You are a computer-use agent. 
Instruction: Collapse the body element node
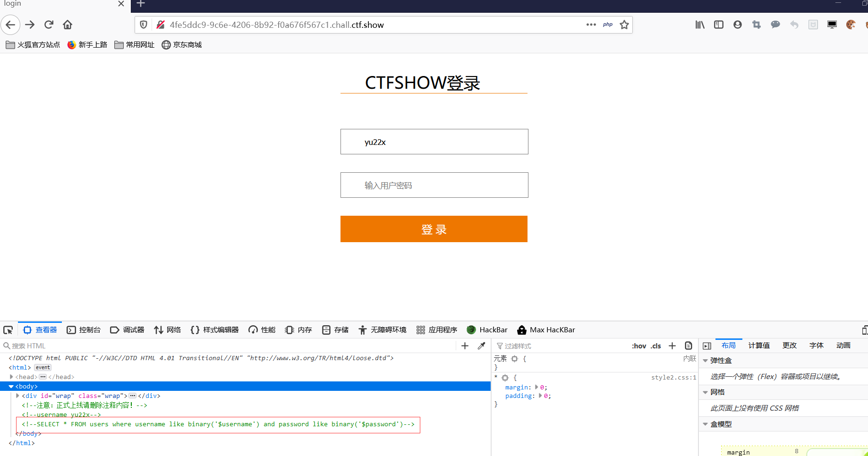(x=11, y=386)
